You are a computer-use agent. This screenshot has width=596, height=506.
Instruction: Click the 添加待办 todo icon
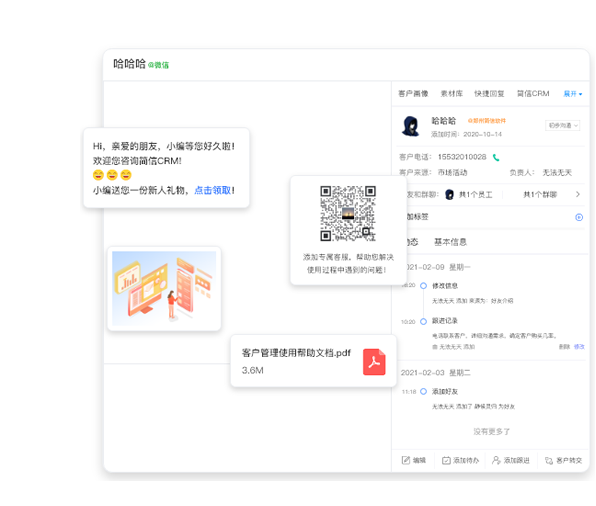tap(446, 460)
